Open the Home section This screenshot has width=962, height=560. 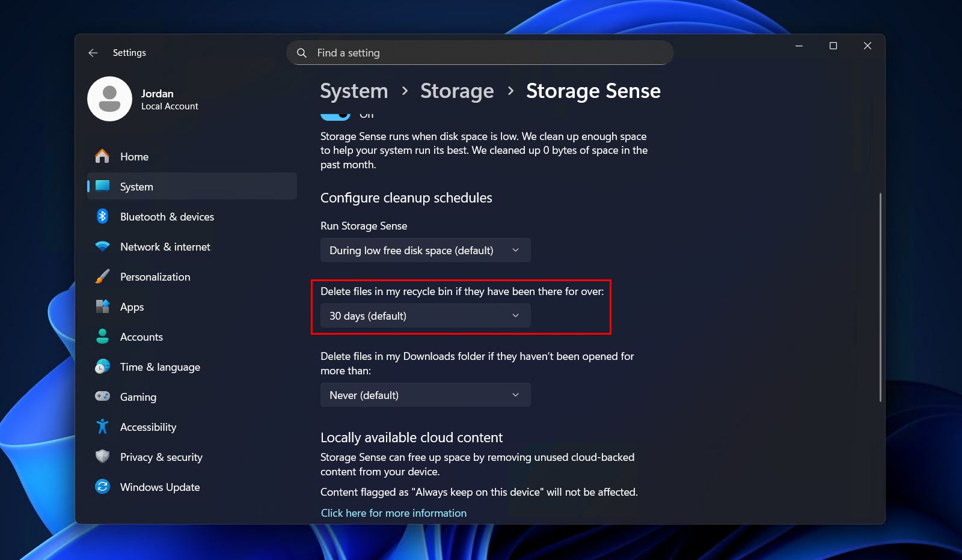point(133,156)
